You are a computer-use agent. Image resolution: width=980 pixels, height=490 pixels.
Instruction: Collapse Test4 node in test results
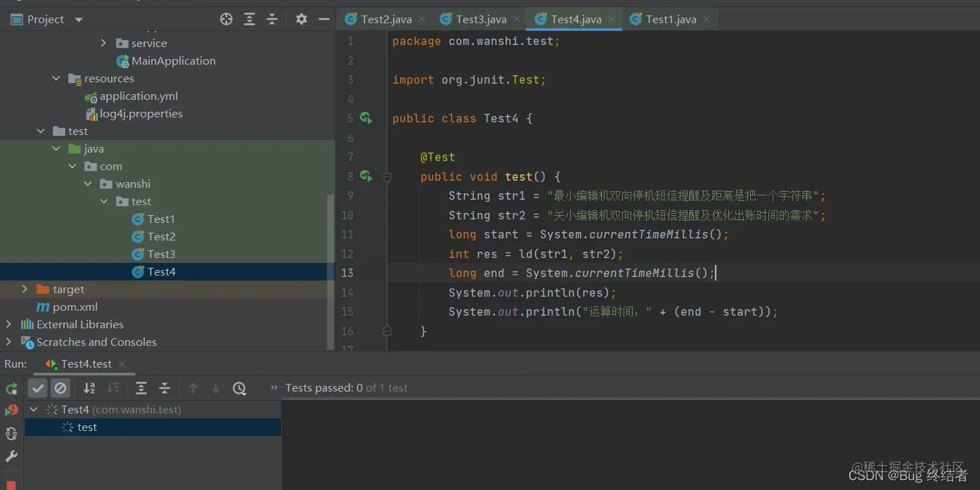tap(33, 409)
